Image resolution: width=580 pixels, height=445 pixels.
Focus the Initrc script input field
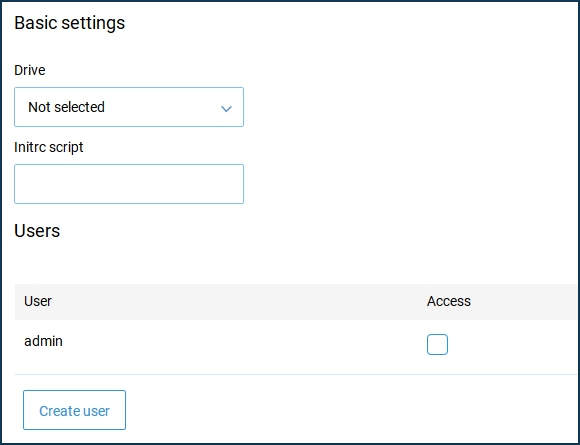click(x=129, y=184)
